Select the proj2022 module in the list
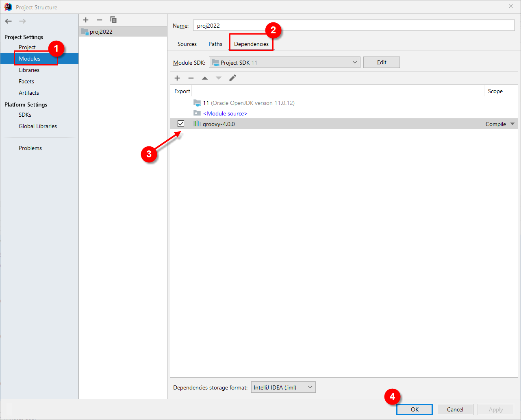Image resolution: width=521 pixels, height=420 pixels. pyautogui.click(x=123, y=32)
